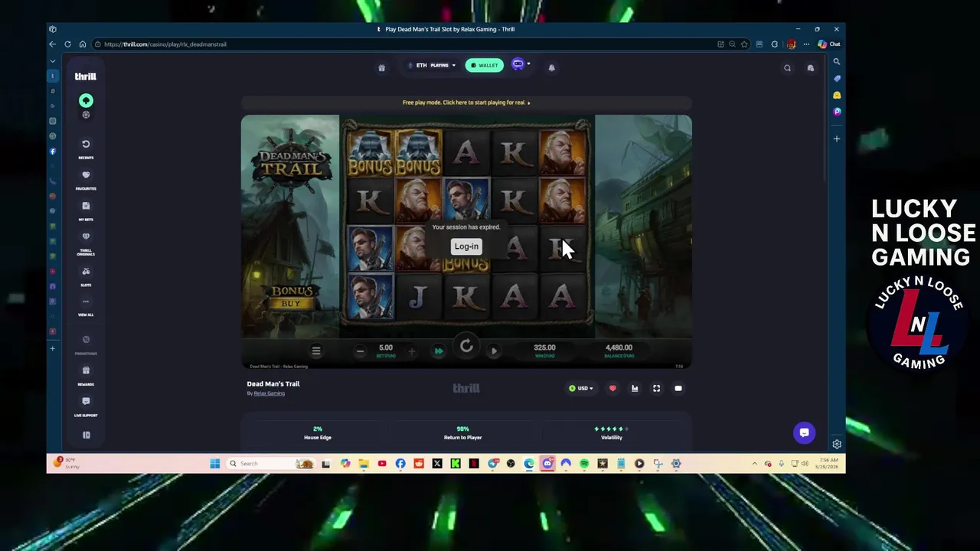
Task: Open the Recents section in Thrill sidebar
Action: pos(86,148)
